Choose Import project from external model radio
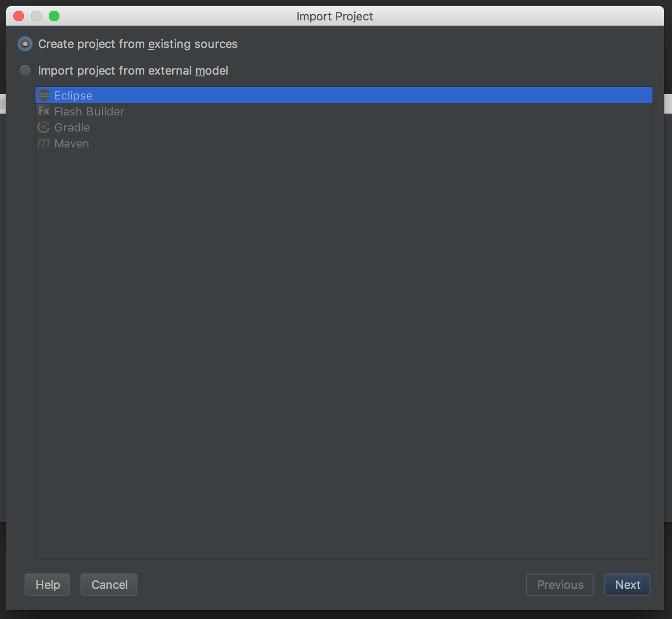The height and width of the screenshot is (619, 672). point(25,71)
